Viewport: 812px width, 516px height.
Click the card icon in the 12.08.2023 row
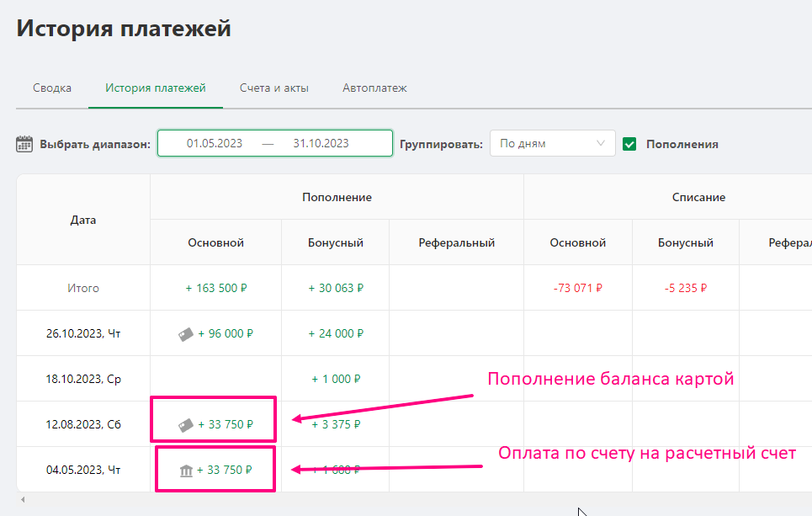(186, 425)
